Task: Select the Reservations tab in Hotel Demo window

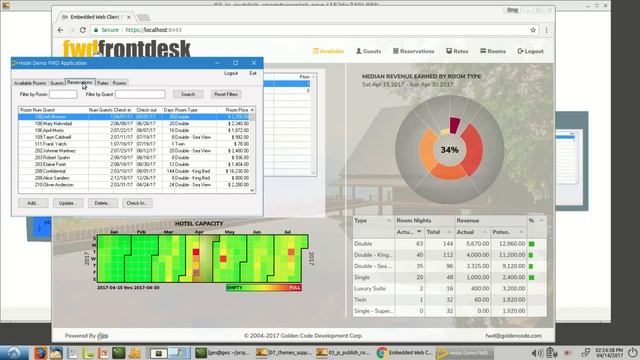Action: 80,82
